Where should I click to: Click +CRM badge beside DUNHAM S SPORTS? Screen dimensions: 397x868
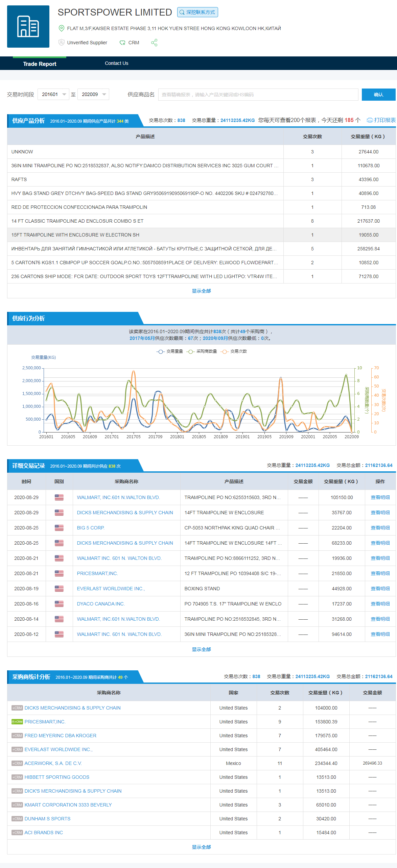pos(17,819)
